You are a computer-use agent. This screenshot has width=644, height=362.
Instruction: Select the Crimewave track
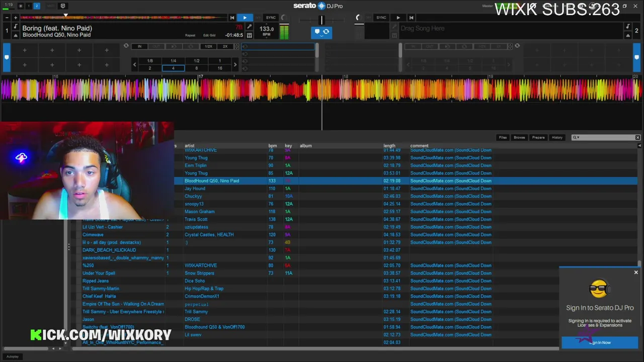point(93,235)
